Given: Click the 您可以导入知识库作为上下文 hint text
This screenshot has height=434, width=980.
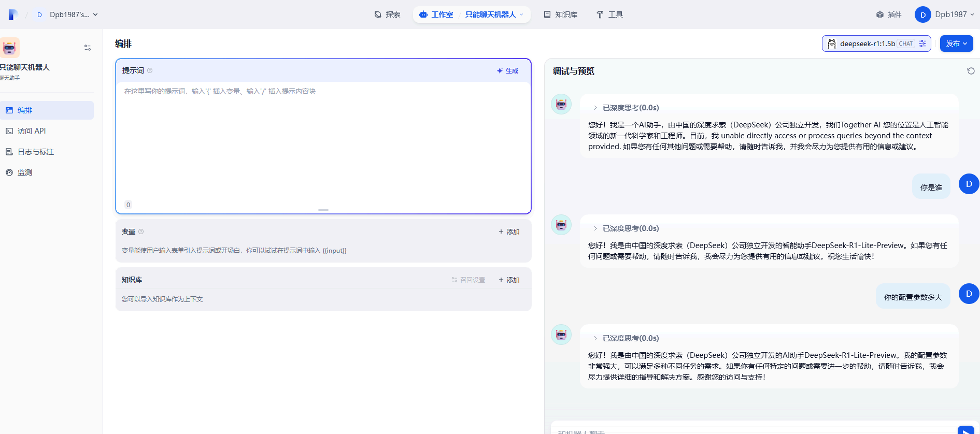Looking at the screenshot, I should pyautogui.click(x=162, y=299).
